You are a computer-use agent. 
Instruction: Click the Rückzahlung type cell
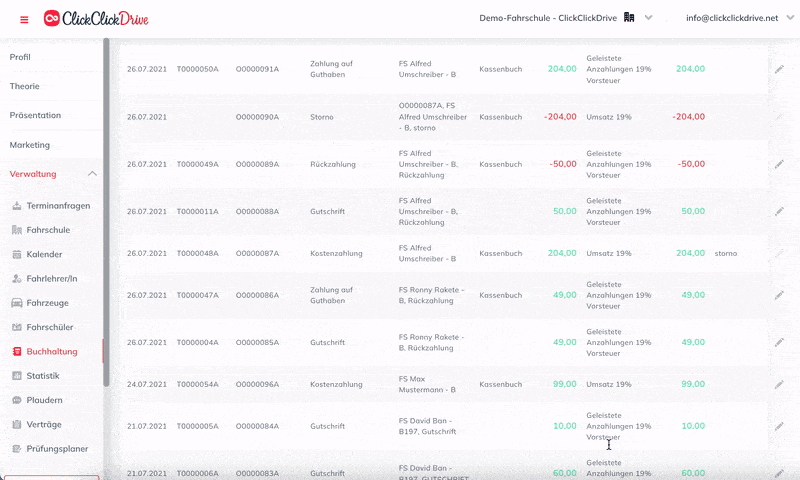pyautogui.click(x=333, y=164)
